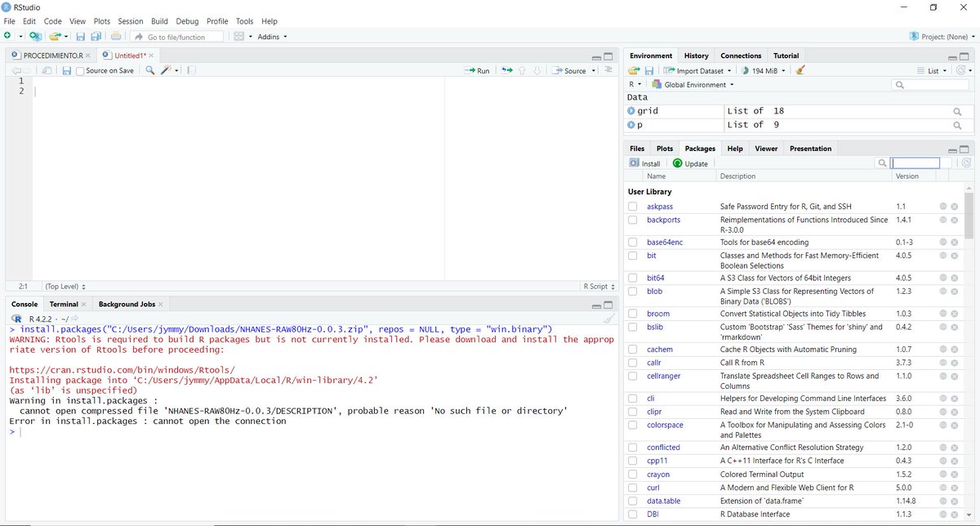This screenshot has width=980, height=526.
Task: Clear environment objects with the broom icon
Action: click(x=800, y=70)
